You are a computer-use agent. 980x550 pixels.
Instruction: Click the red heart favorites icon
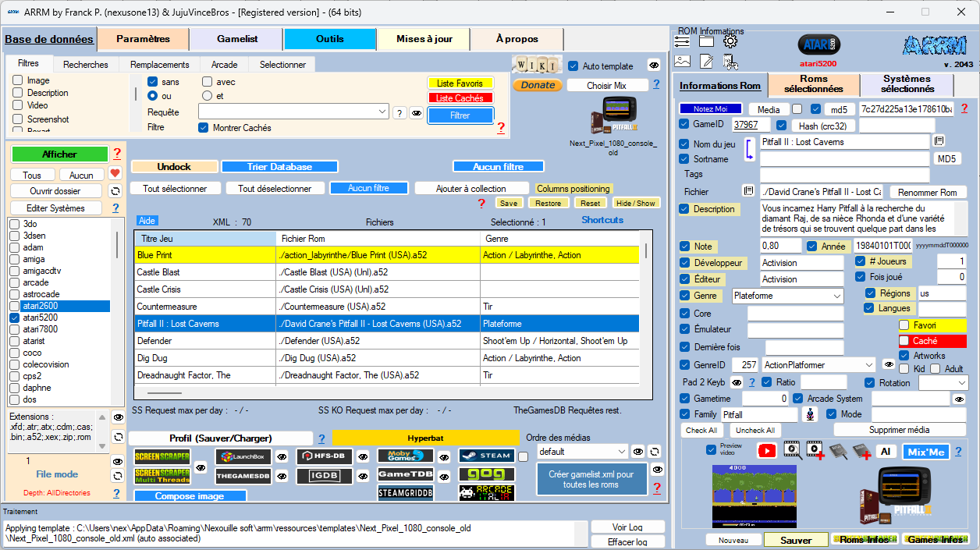115,173
